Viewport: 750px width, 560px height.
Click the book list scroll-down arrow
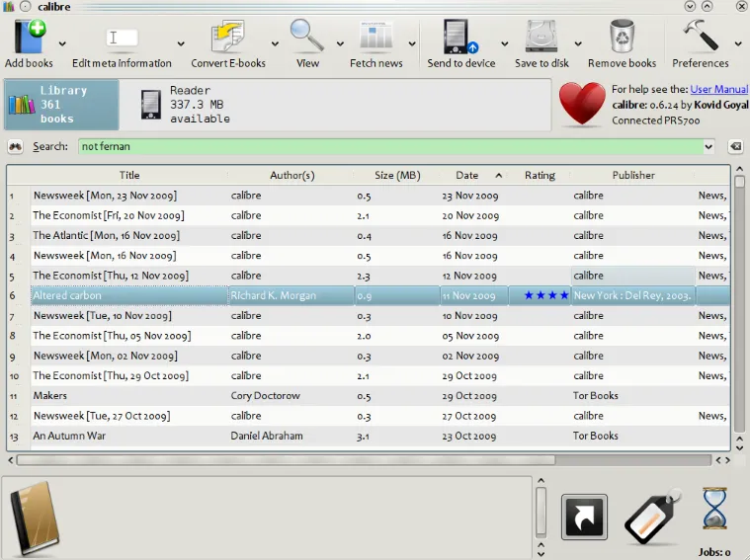(x=739, y=448)
